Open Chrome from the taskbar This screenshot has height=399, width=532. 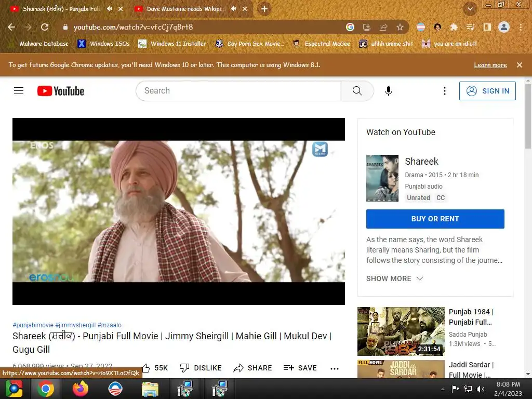coord(46,389)
